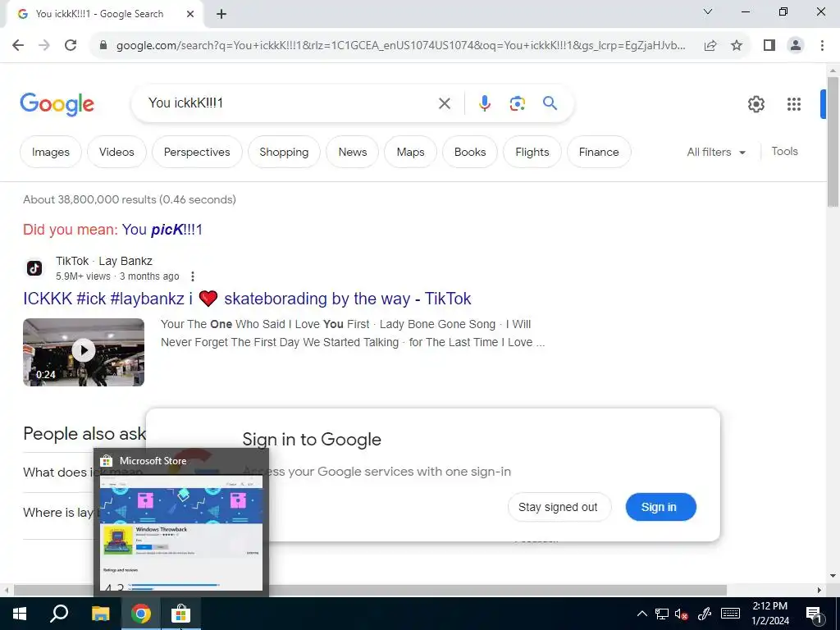Clear the search box with the X icon
Image resolution: width=840 pixels, height=630 pixels.
click(445, 103)
